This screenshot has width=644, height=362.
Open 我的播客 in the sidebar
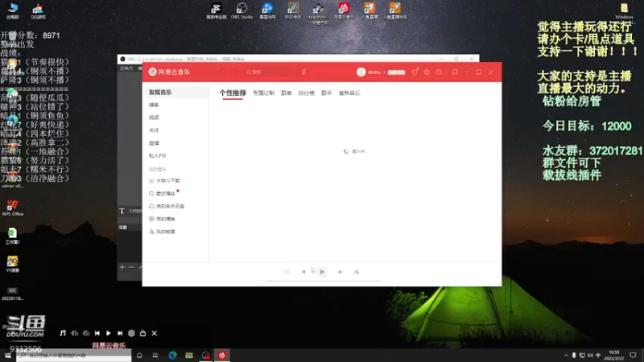click(x=163, y=219)
